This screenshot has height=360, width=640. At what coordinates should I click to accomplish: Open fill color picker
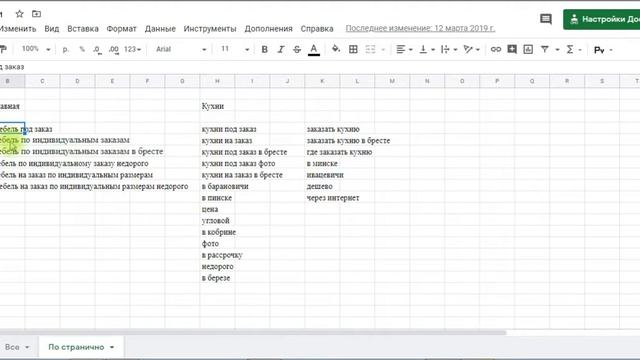(336, 49)
